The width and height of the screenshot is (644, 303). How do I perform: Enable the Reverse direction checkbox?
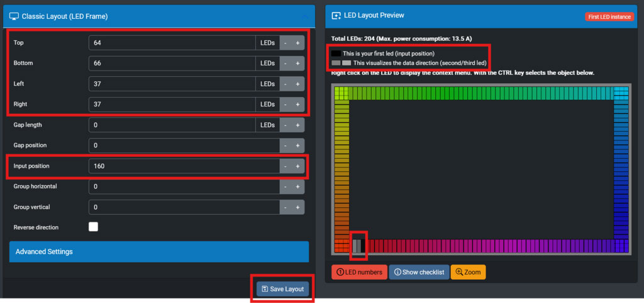click(93, 227)
